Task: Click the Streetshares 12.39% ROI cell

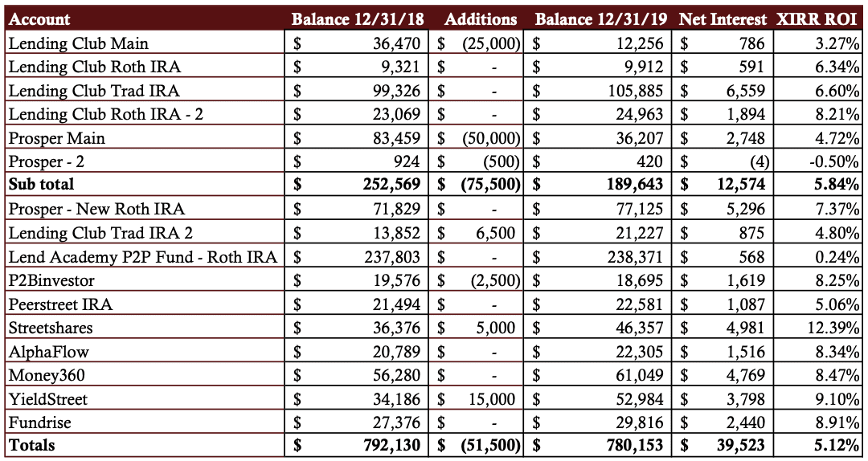Action: point(817,328)
